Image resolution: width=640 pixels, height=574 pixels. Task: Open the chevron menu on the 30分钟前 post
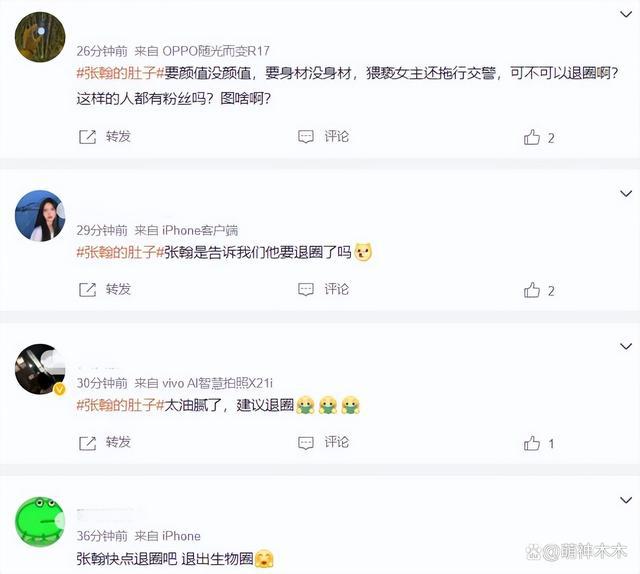tap(626, 347)
